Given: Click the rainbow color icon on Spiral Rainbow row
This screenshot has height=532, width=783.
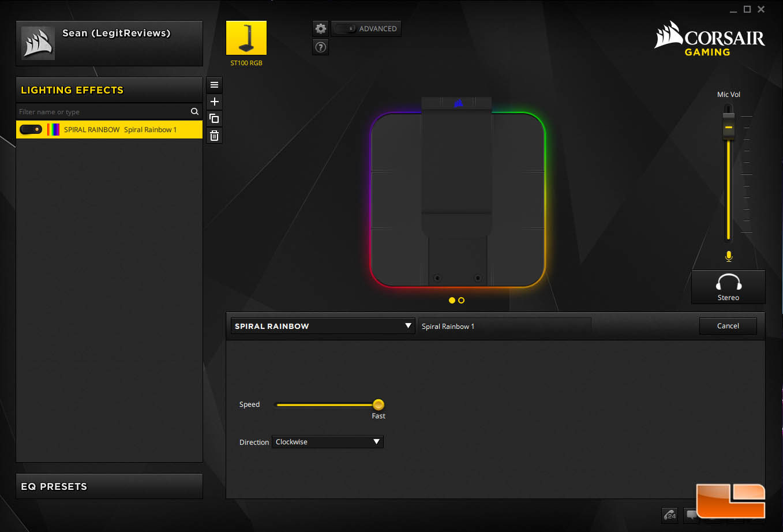Looking at the screenshot, I should coord(53,129).
